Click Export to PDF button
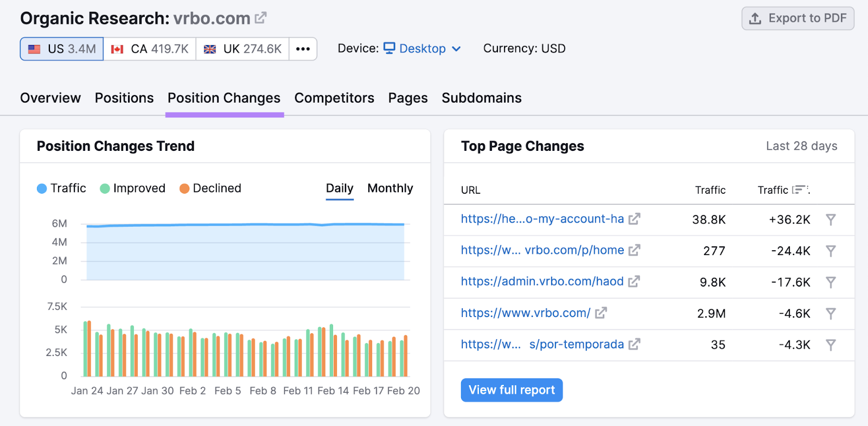 (x=797, y=18)
